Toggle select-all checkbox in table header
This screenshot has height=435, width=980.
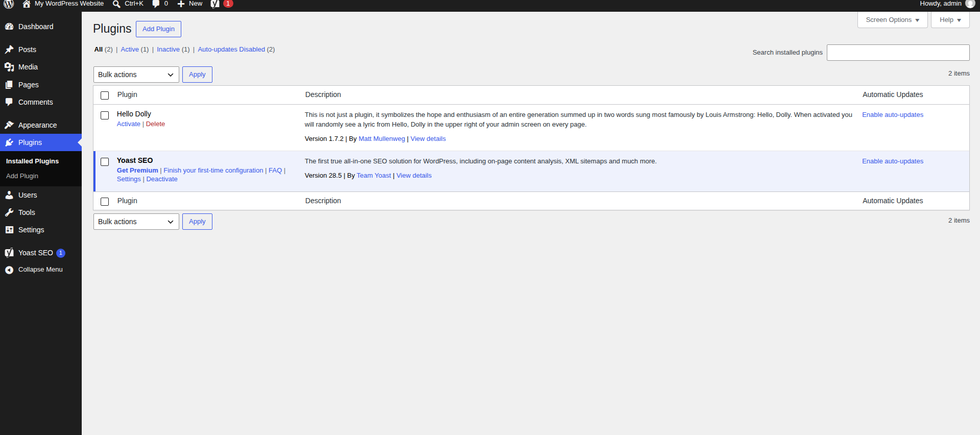pos(105,95)
